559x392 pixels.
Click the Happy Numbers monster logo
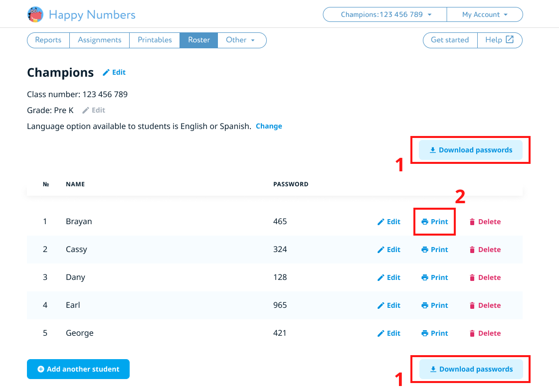point(35,14)
